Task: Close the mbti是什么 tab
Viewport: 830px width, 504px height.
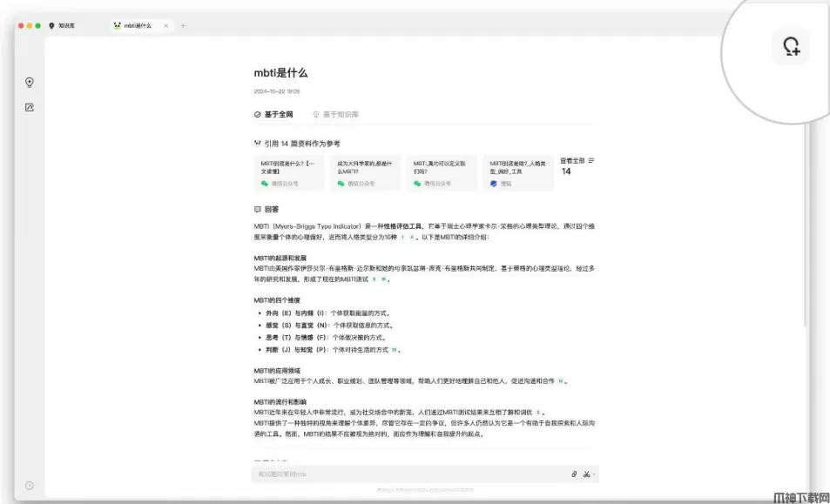Action: pos(166,25)
